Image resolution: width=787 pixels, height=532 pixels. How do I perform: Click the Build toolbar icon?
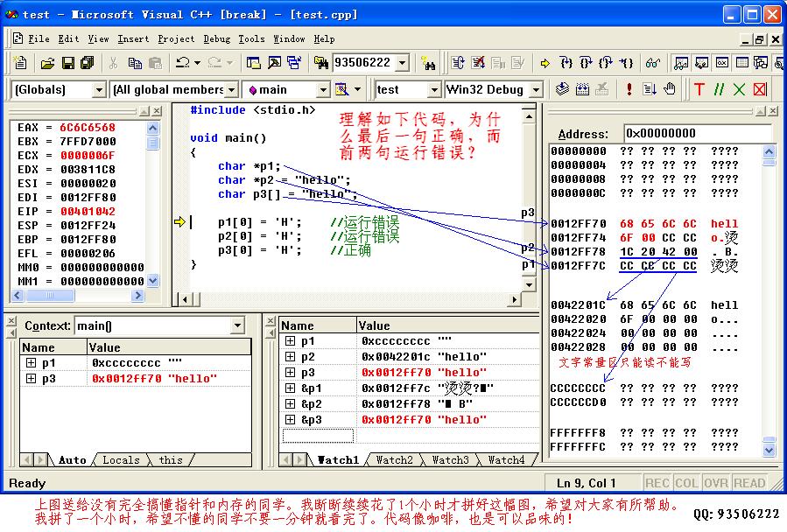tap(582, 89)
